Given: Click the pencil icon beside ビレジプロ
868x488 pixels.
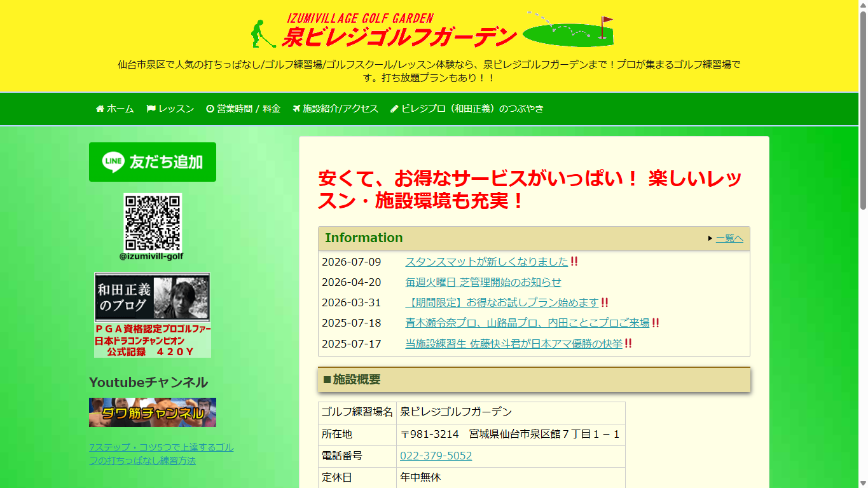Looking at the screenshot, I should (x=394, y=109).
